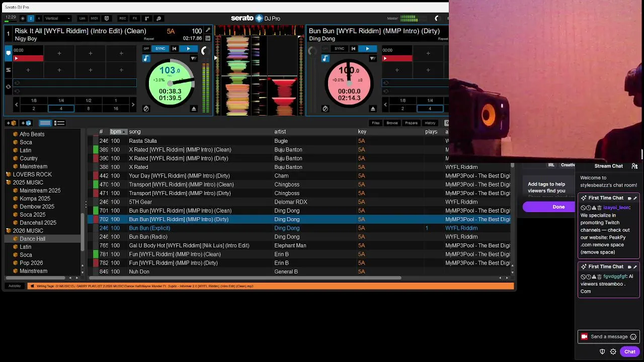Open the deck 1 tempo range dropdown arrow

coord(193,58)
